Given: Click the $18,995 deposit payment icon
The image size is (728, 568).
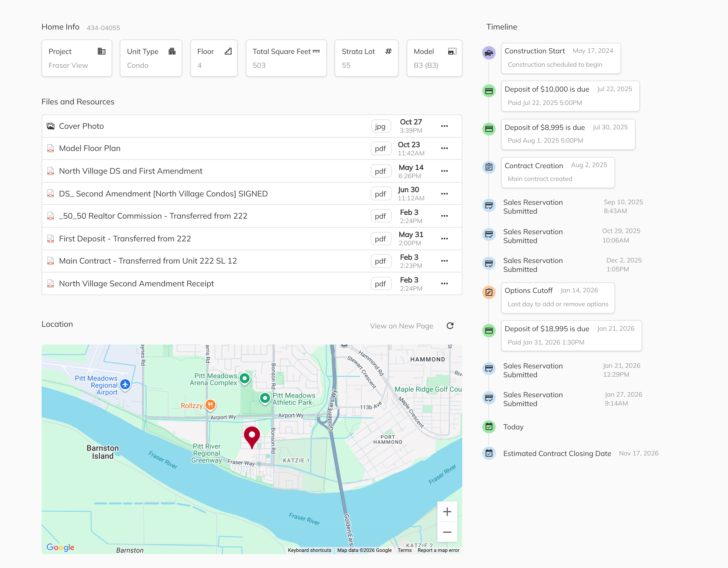Looking at the screenshot, I should tap(489, 331).
